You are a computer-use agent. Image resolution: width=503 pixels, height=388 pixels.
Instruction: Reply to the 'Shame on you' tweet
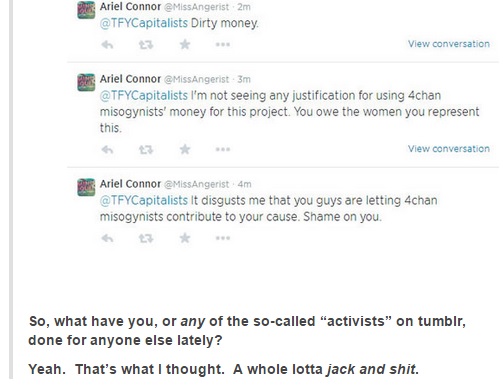107,238
